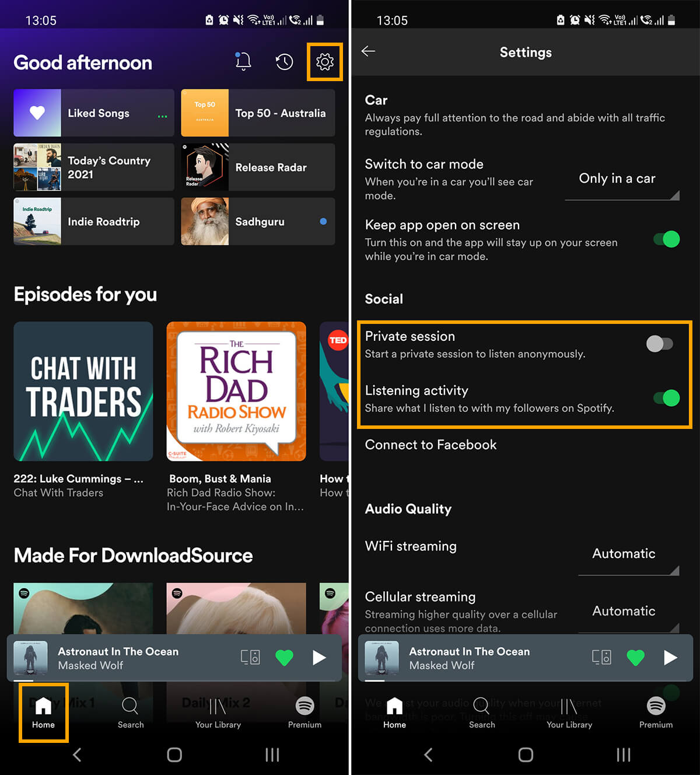Screen dimensions: 700x775
Task: Open Your Library tab on left screen
Action: 218,713
